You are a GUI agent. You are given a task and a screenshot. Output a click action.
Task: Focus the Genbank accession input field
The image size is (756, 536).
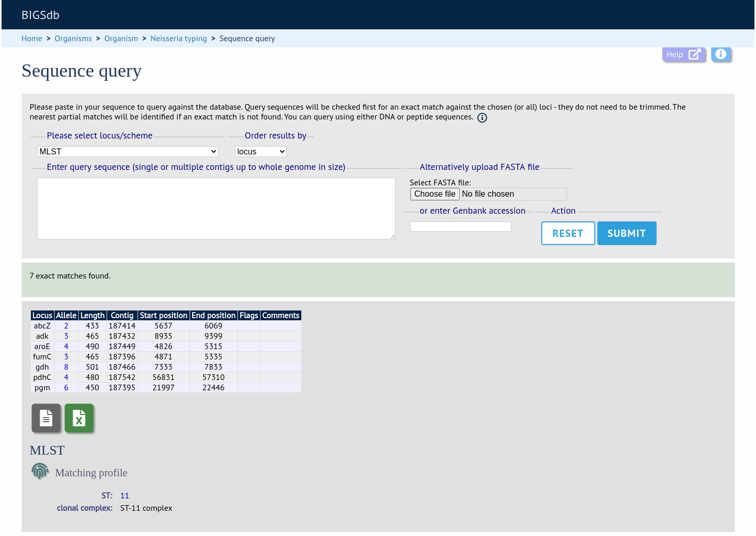(x=460, y=227)
